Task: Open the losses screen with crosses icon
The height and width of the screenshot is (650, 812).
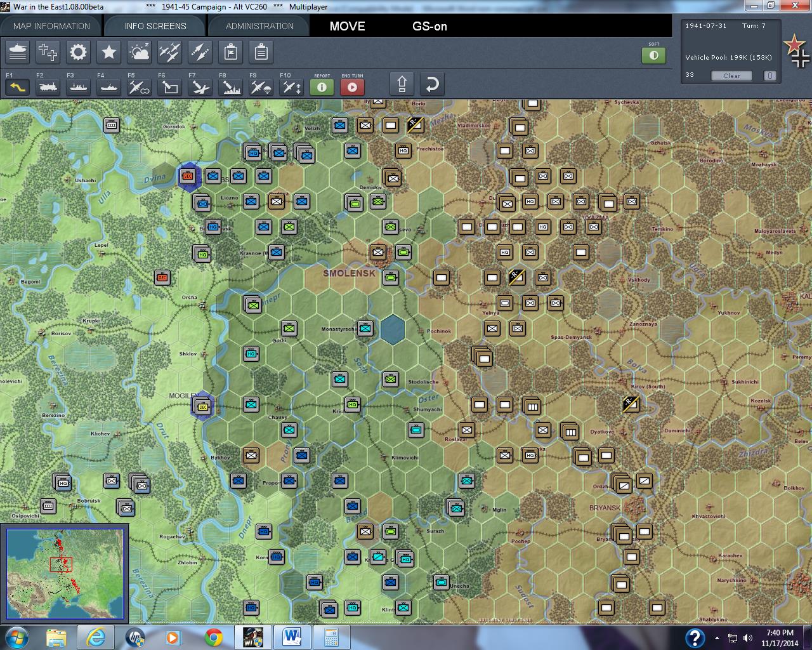Action: coord(48,52)
